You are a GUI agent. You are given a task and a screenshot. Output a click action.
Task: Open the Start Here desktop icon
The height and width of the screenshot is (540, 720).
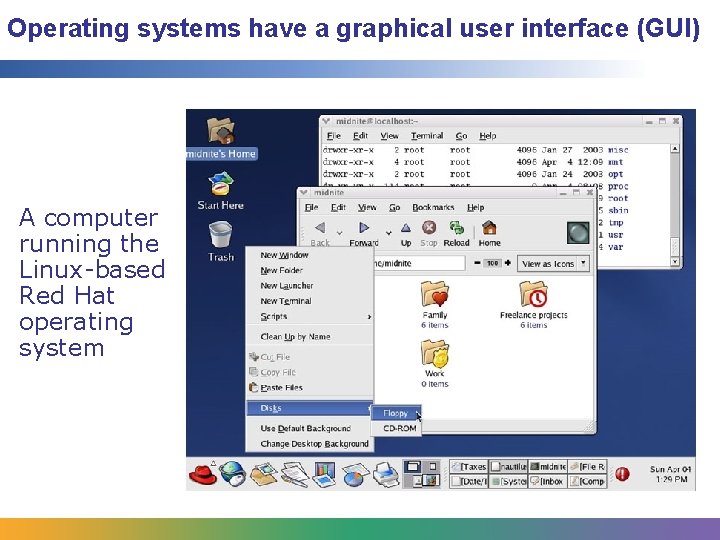coord(221,191)
